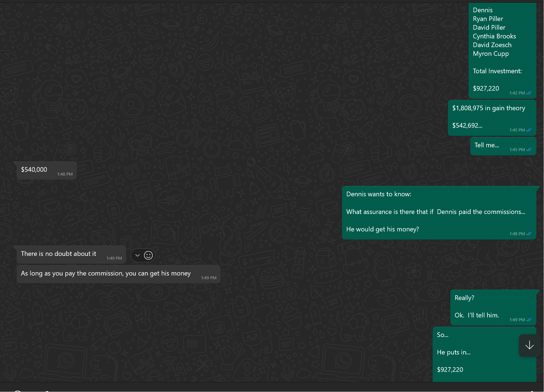The height and width of the screenshot is (392, 544).
Task: Click read ticks beside '$542,692...' message
Action: click(x=529, y=130)
